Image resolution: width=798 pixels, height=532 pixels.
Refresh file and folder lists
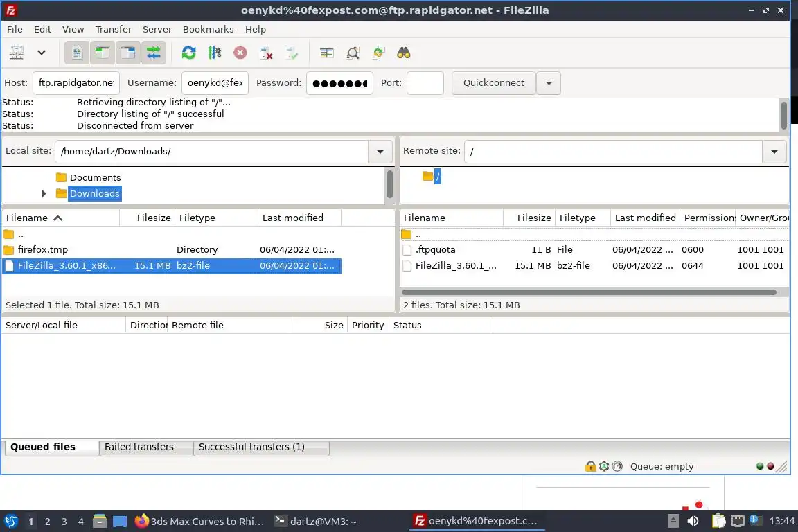tap(189, 53)
